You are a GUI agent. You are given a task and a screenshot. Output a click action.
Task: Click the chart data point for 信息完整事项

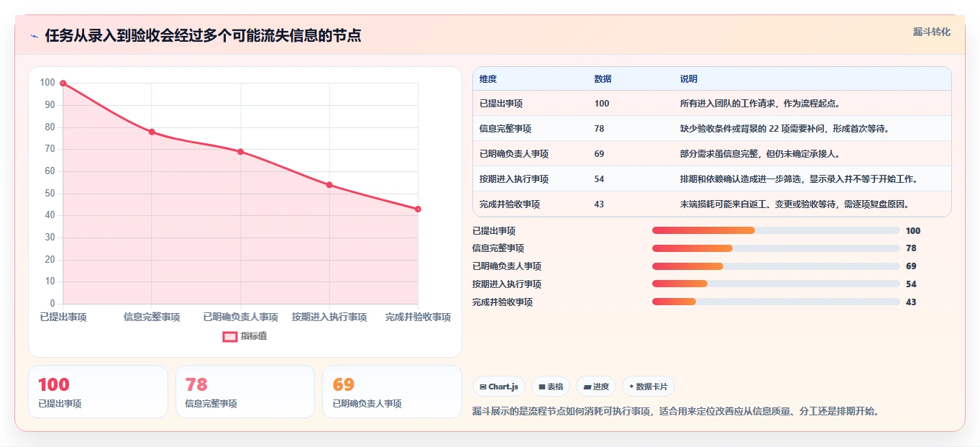point(152,132)
